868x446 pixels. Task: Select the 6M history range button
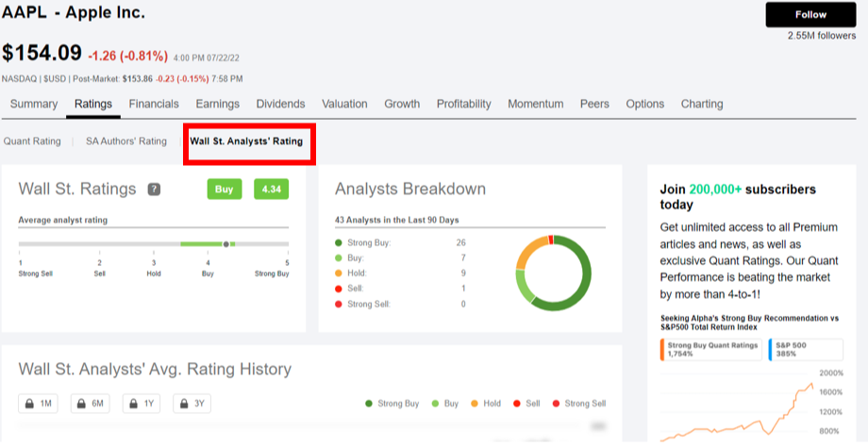(90, 404)
